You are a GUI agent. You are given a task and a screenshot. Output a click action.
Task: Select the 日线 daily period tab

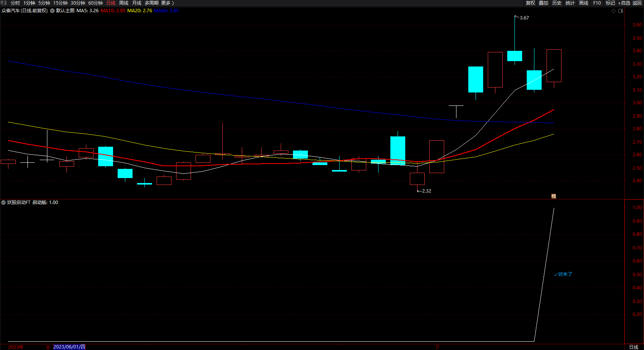pos(111,3)
